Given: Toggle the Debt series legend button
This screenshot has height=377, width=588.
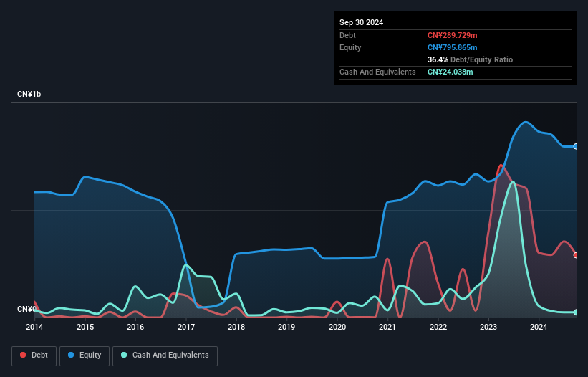Looking at the screenshot, I should click(x=34, y=355).
